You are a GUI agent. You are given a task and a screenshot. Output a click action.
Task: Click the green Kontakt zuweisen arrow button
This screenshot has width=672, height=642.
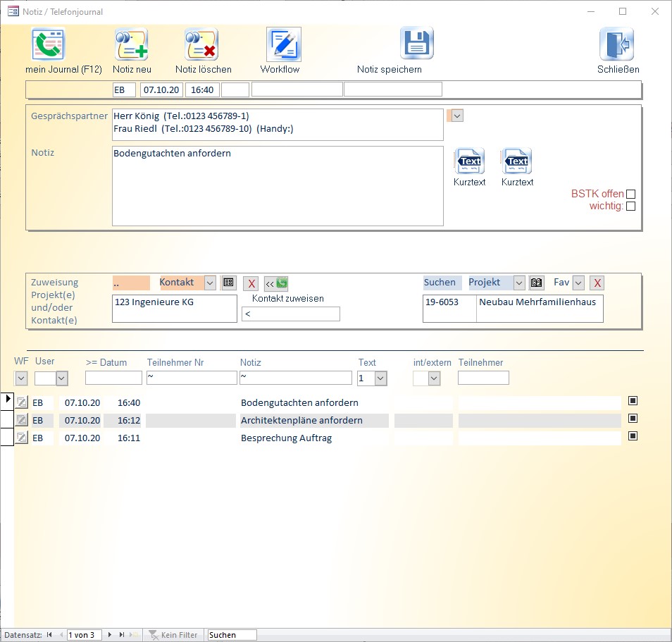pos(276,283)
